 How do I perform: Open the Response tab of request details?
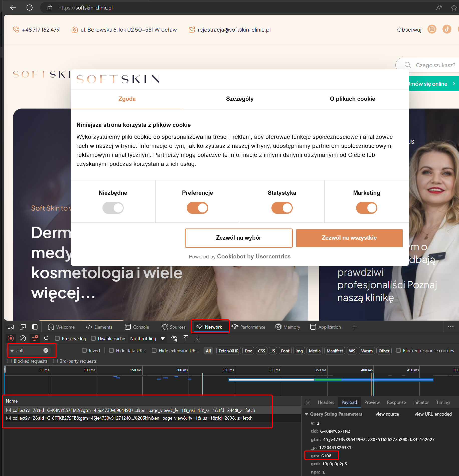click(396, 402)
